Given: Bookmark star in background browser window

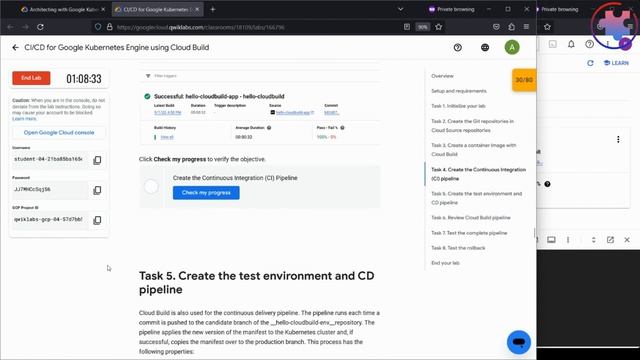Looking at the screenshot, I should pos(547,27).
